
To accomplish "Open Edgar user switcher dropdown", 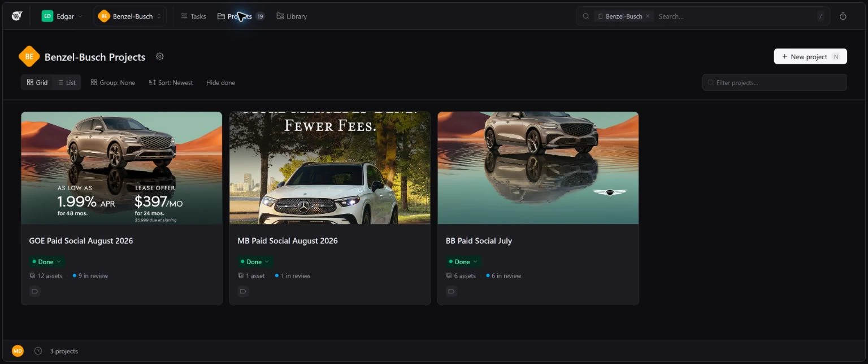I will click(63, 16).
